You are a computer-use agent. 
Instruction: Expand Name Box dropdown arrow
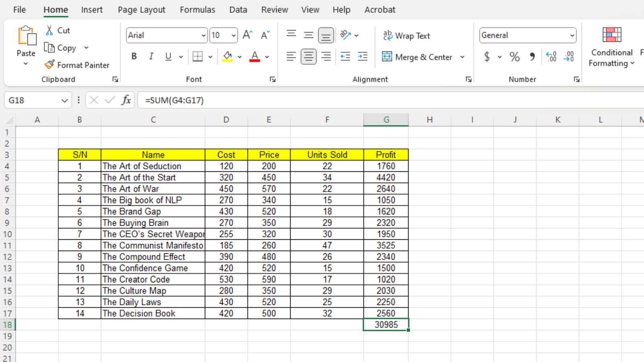[x=64, y=100]
